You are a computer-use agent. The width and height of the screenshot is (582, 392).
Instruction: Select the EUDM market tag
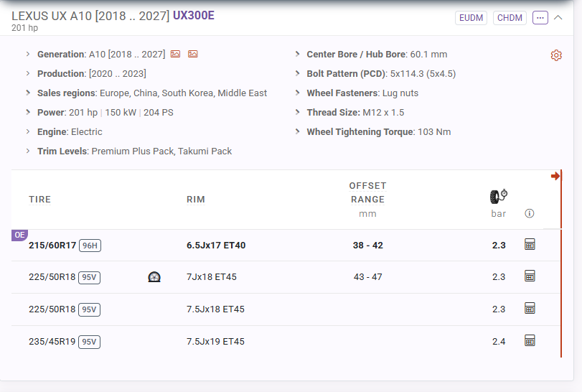click(471, 18)
